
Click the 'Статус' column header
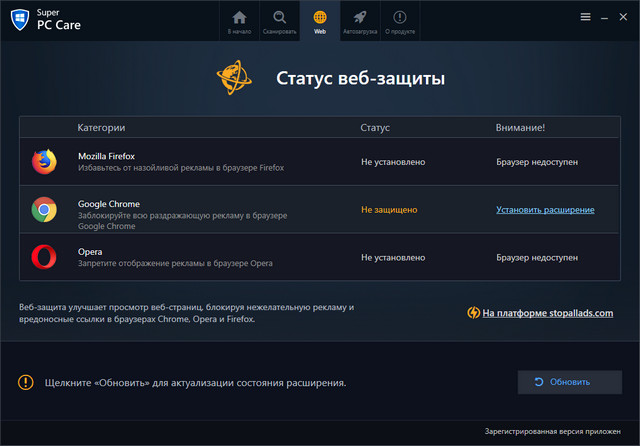coord(375,128)
